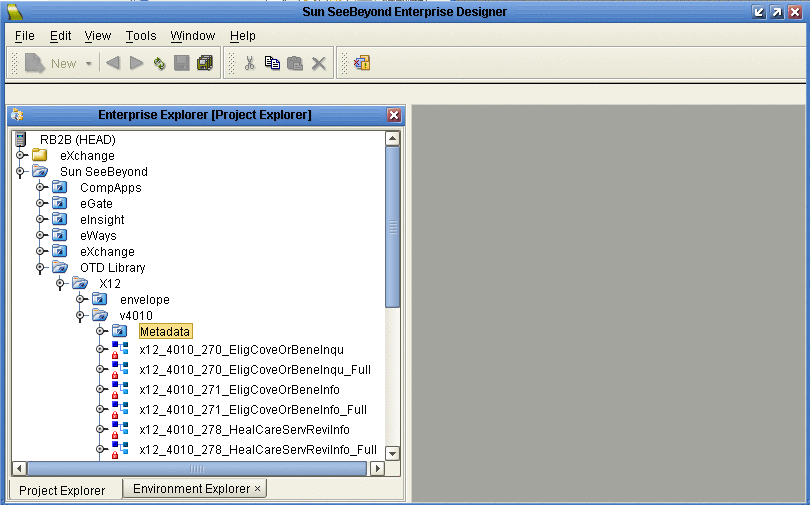The height and width of the screenshot is (505, 810).
Task: Click the horizontal scrollbar right arrow
Action: [378, 468]
